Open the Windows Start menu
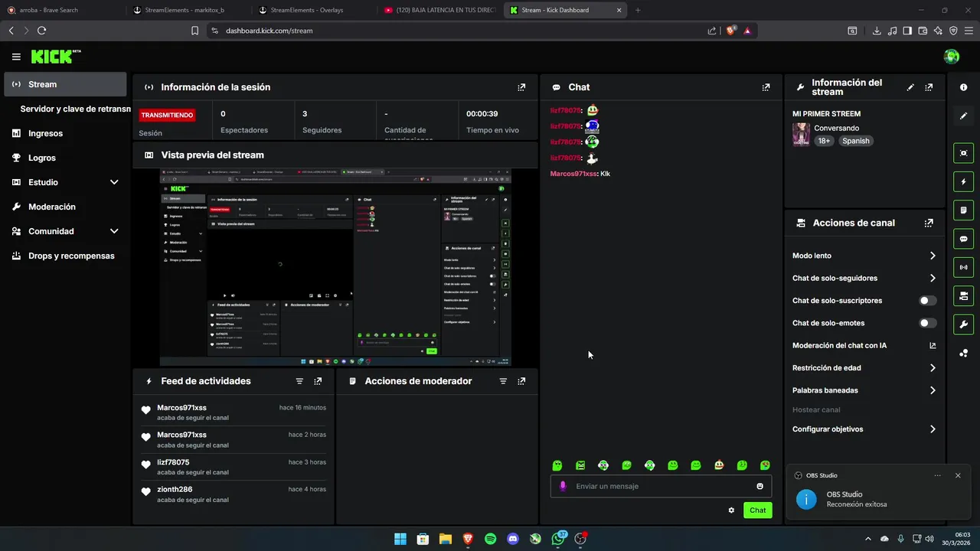This screenshot has width=980, height=551. (400, 539)
